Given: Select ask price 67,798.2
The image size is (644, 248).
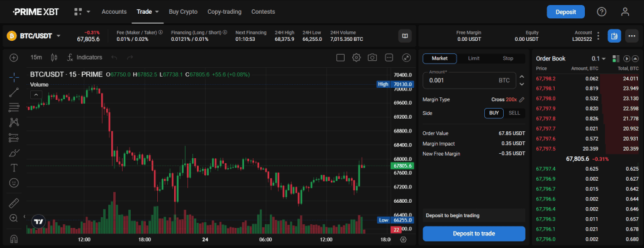Looking at the screenshot, I should click(x=546, y=78).
